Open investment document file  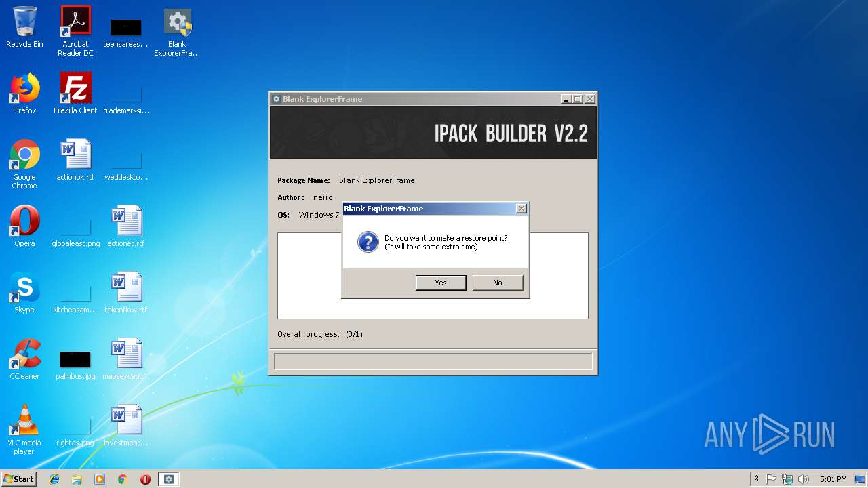(126, 426)
